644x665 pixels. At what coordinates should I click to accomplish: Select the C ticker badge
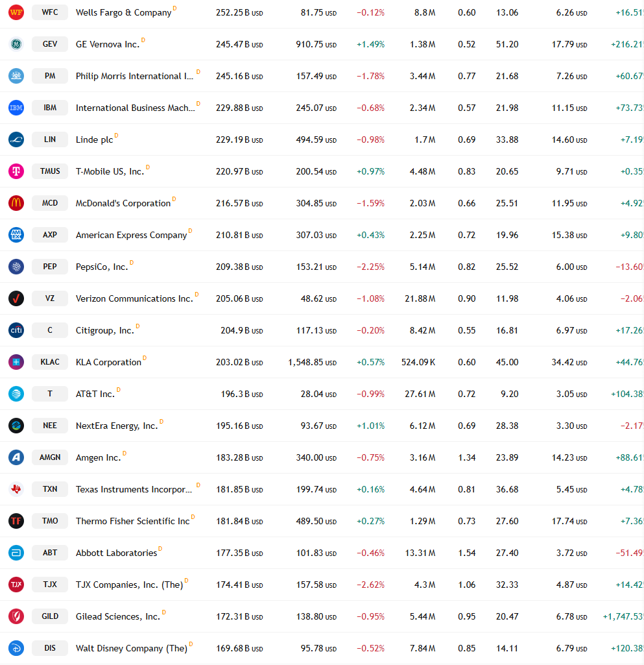pos(49,330)
